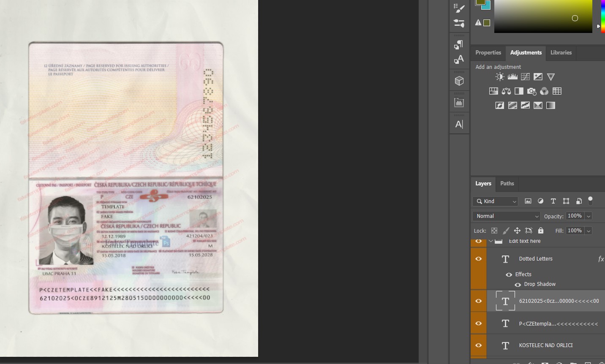
Task: Open the Brush Settings panel
Action: click(459, 24)
